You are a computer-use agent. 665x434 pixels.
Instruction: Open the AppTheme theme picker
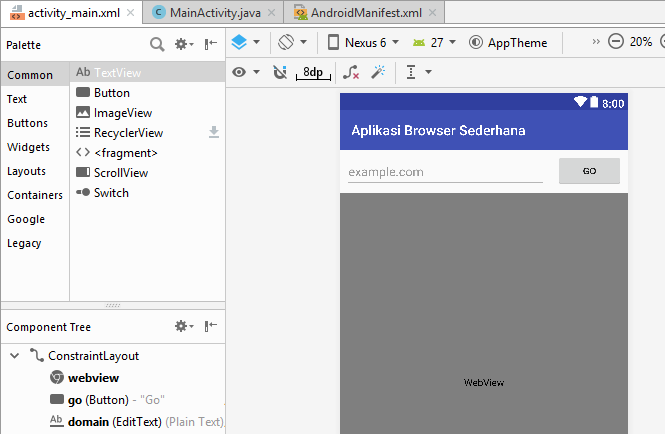(508, 42)
